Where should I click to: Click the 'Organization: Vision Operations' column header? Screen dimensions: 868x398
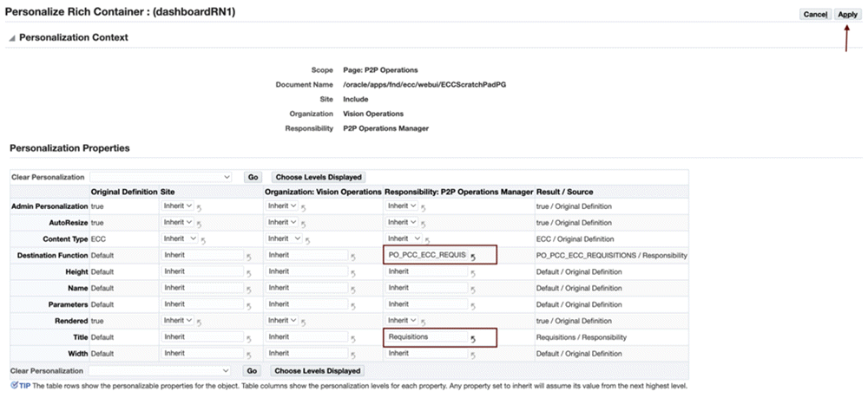click(324, 192)
